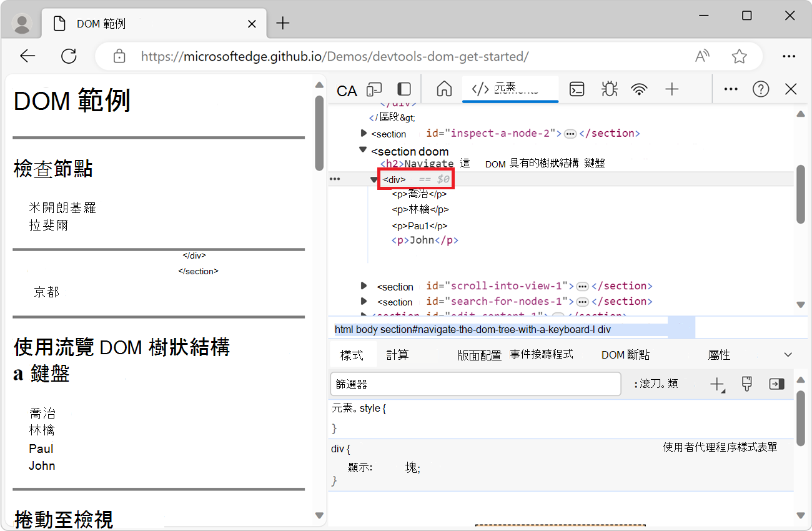Screen dimensions: 812x531
Task: Add page to favorites with the star icon
Action: pyautogui.click(x=740, y=56)
